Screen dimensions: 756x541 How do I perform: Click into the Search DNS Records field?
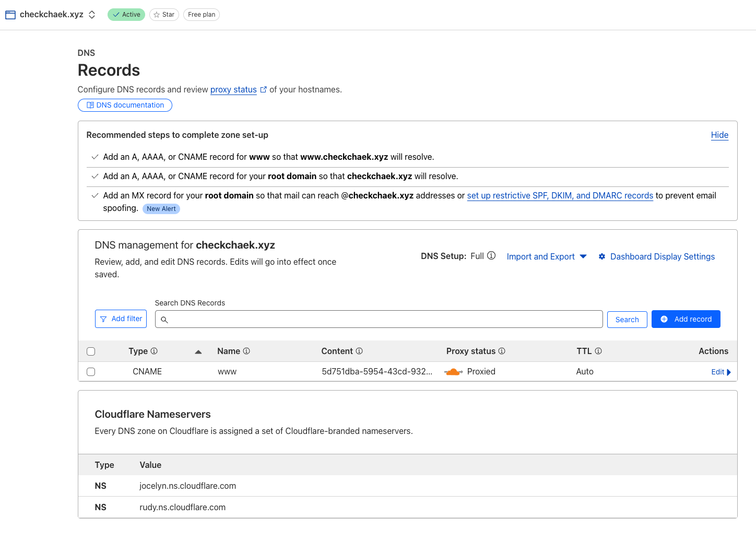[379, 319]
